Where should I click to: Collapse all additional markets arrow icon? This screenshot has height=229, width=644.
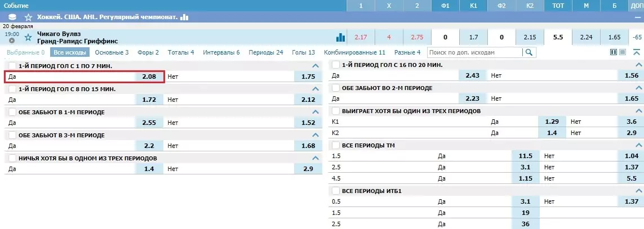click(637, 52)
